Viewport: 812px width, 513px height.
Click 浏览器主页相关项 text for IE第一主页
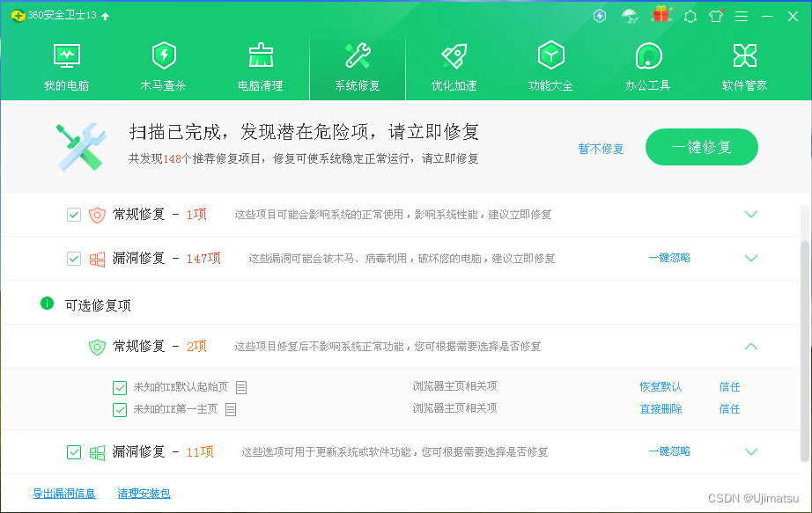454,408
